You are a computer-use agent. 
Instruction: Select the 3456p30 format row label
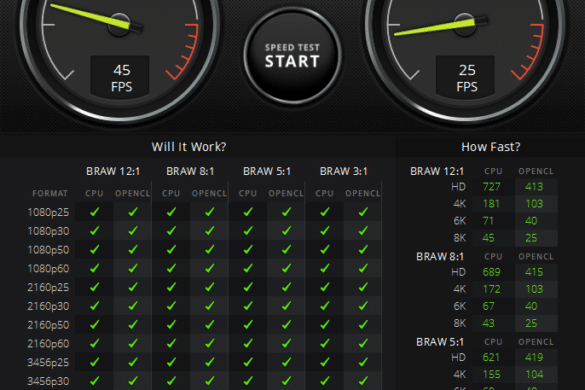(48, 381)
